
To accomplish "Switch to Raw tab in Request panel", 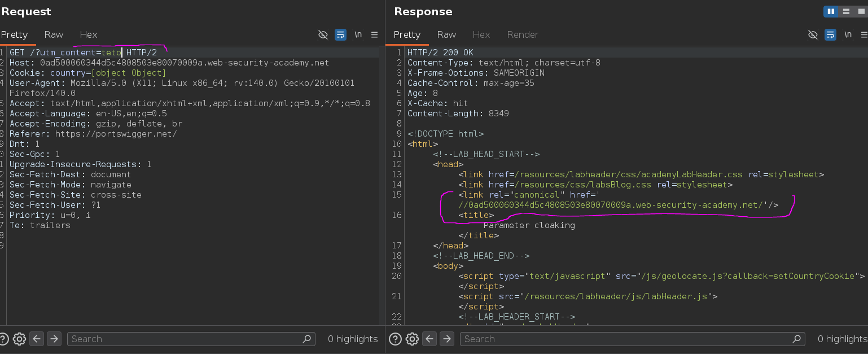I will pos(54,34).
